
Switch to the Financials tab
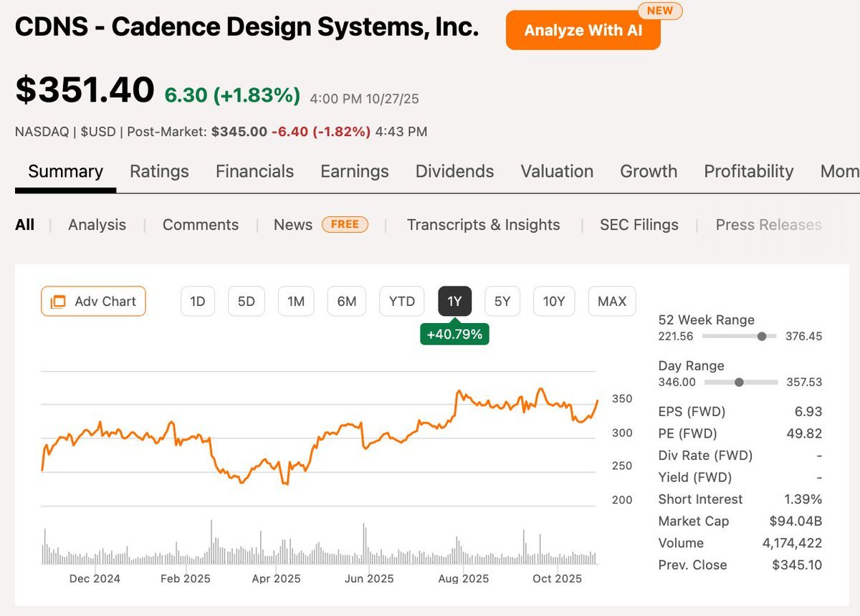tap(254, 171)
